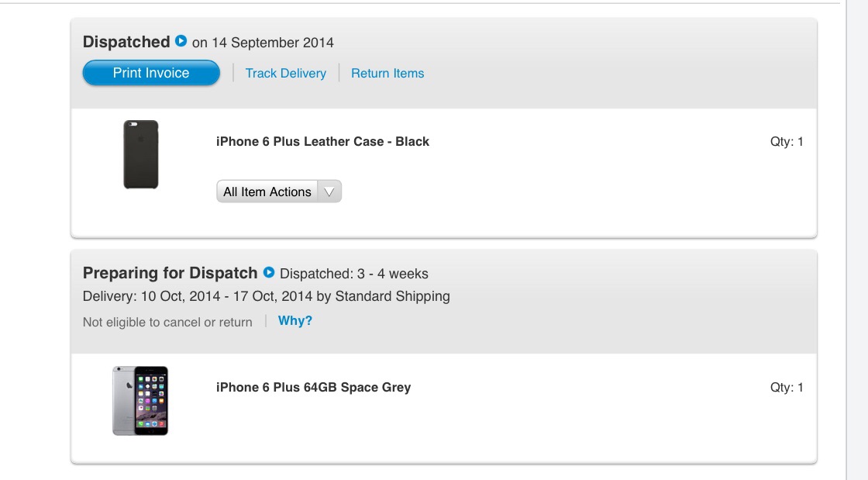The height and width of the screenshot is (480, 868).
Task: Open the black leather case product image
Action: (140, 154)
